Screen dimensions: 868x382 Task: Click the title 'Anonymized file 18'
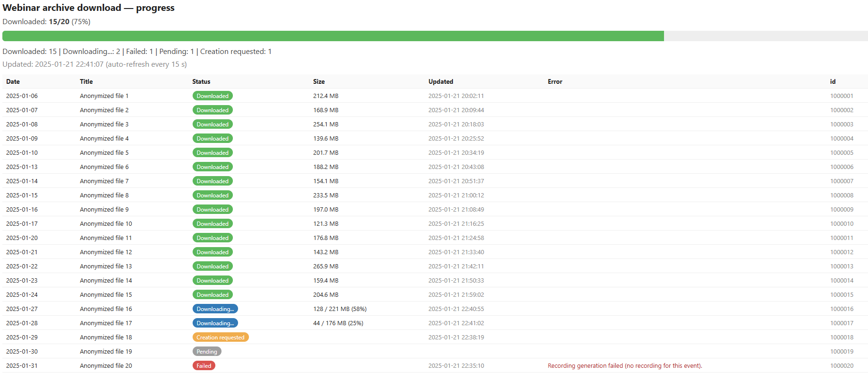click(106, 337)
